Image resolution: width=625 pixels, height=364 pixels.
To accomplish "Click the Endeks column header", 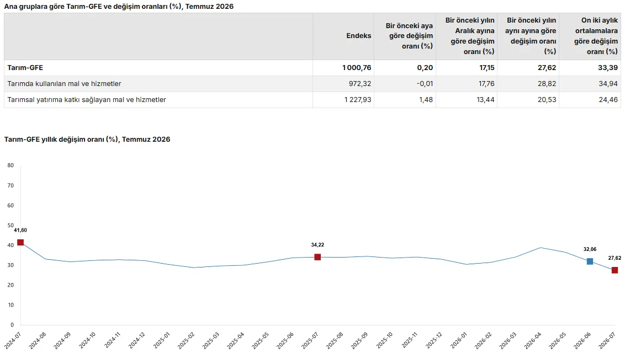I will 359,36.
